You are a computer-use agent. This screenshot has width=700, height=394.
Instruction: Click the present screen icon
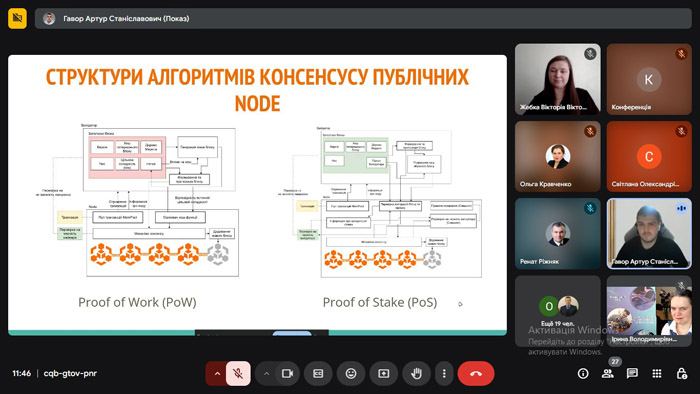point(383,373)
